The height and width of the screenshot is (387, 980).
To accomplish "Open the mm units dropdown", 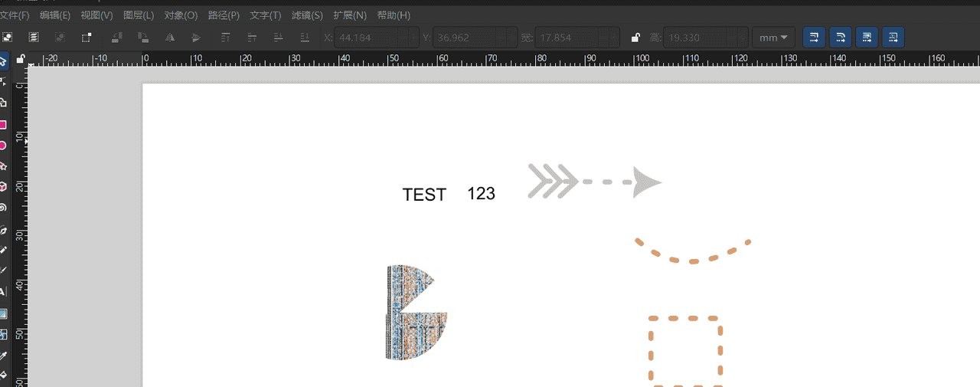I will coord(774,38).
